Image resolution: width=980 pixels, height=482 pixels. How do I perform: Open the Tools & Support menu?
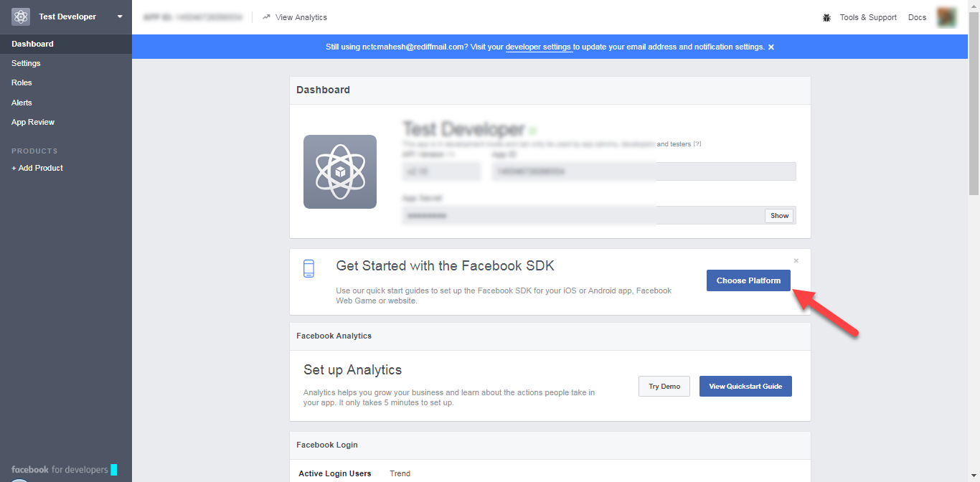(x=868, y=17)
